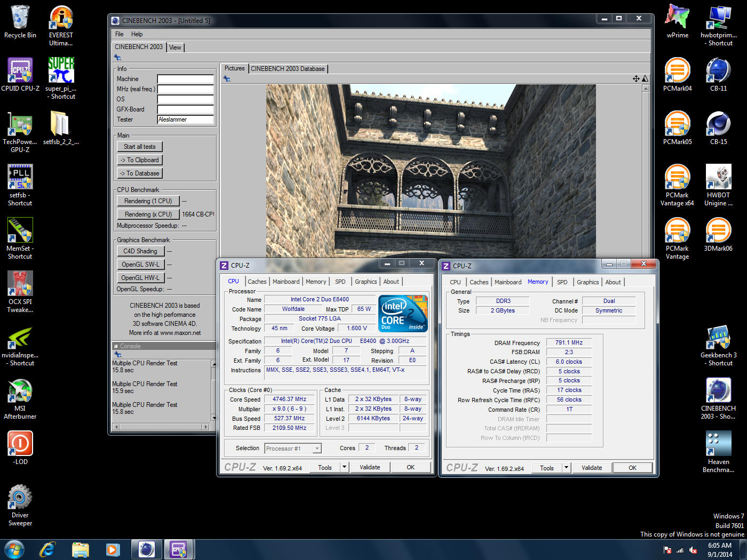Open PCMark05 desktop icon
This screenshot has height=560, width=747.
678,128
